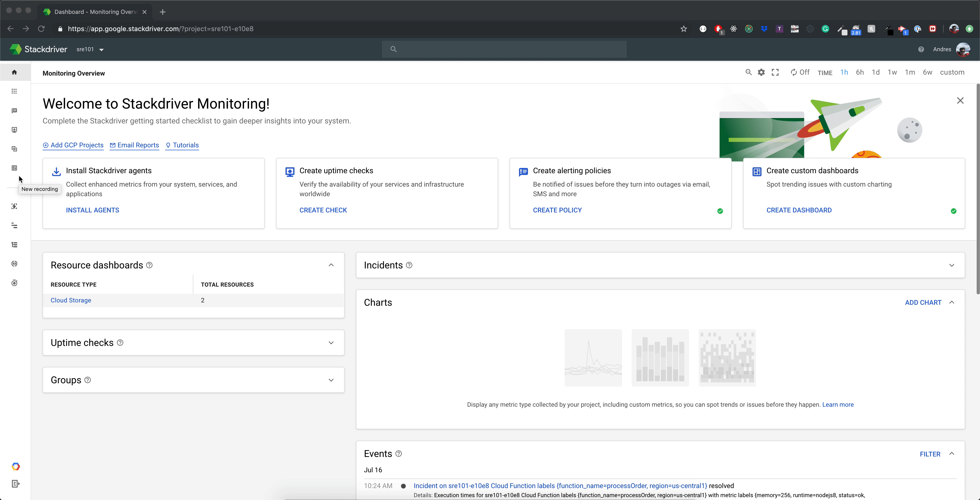Screen dimensions: 980x500
Task: Choose the custom time range option
Action: pyautogui.click(x=952, y=72)
